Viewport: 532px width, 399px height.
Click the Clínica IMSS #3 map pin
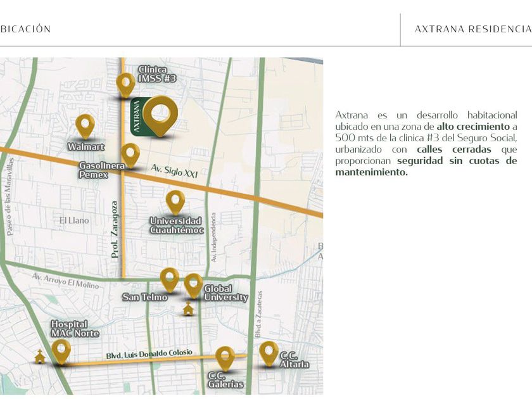coord(125,85)
